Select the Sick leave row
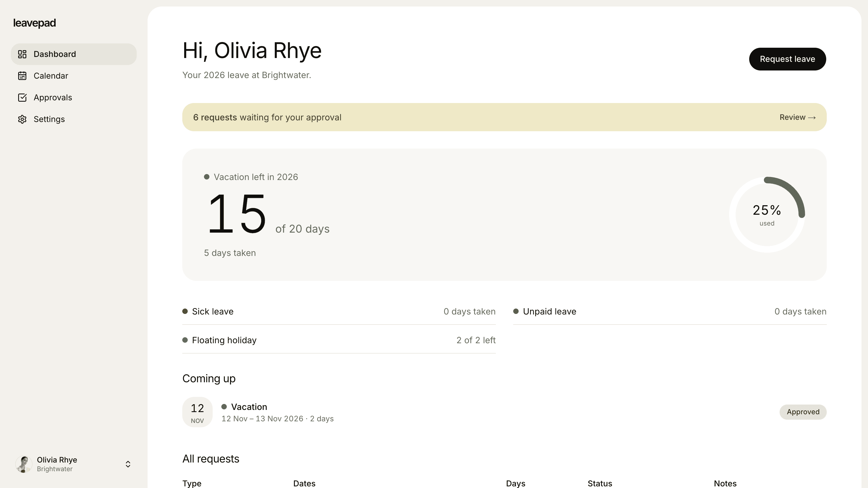 [339, 312]
